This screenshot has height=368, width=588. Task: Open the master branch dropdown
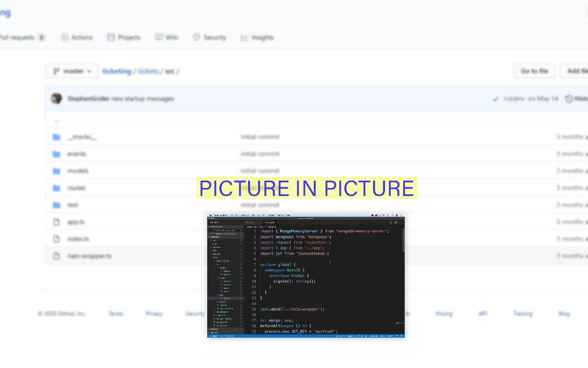point(71,71)
